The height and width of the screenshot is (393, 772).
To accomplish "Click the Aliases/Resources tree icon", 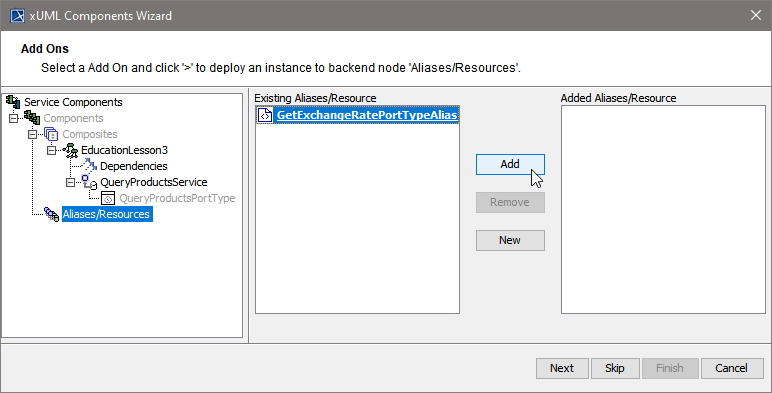I will pyautogui.click(x=51, y=214).
